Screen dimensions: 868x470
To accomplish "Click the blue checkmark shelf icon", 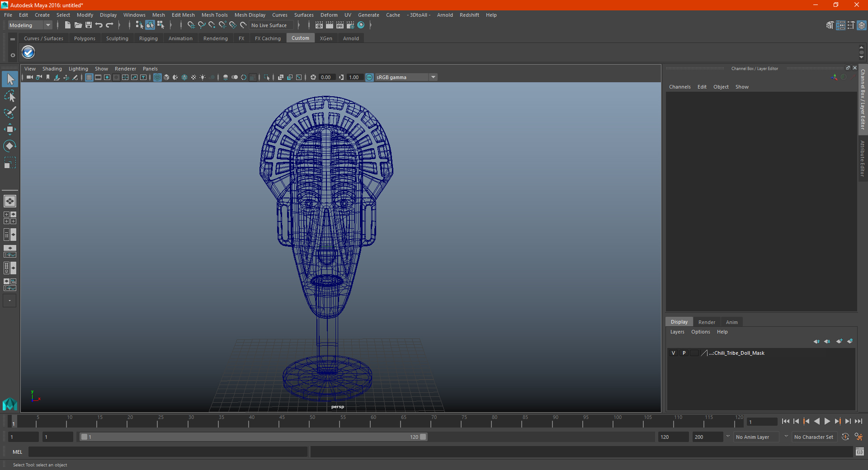I will (x=28, y=52).
